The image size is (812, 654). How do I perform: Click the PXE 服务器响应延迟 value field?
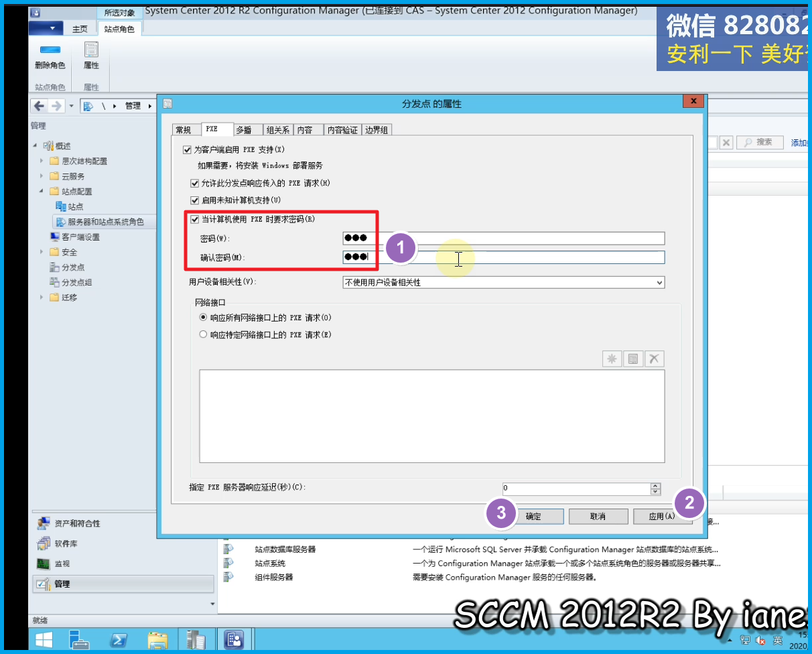click(x=576, y=488)
